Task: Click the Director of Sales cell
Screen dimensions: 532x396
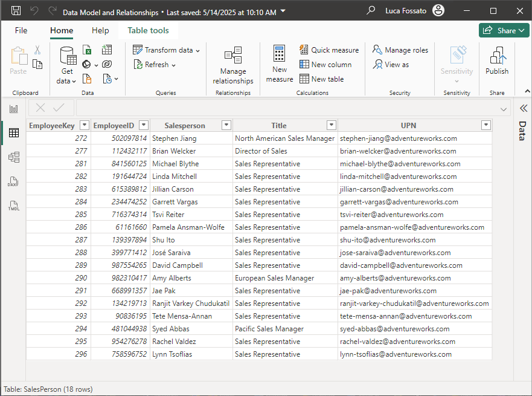Action: pyautogui.click(x=286, y=151)
